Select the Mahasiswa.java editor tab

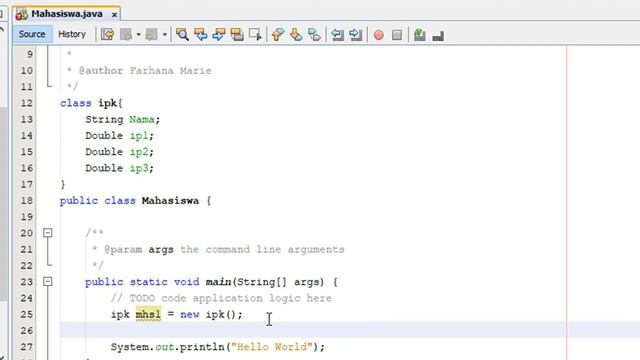67,14
